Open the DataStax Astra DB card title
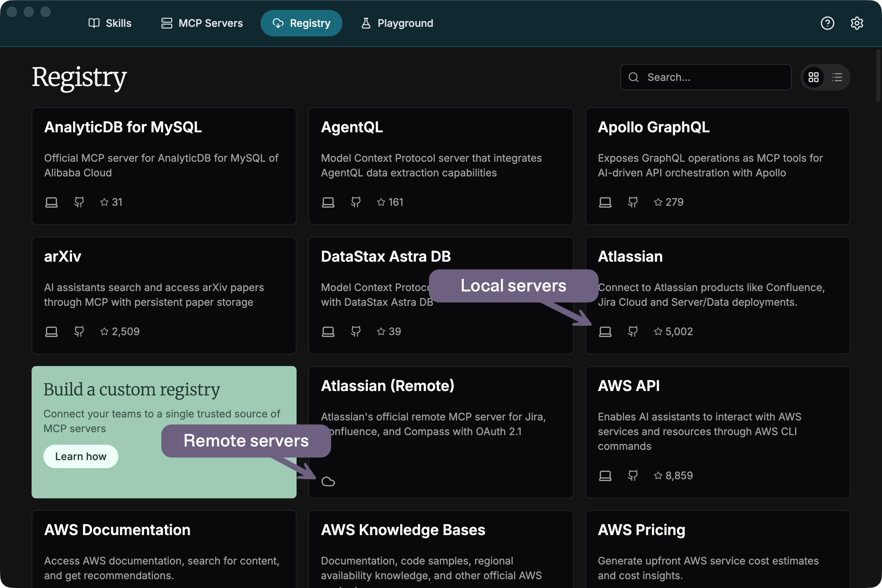The image size is (882, 588). tap(386, 257)
